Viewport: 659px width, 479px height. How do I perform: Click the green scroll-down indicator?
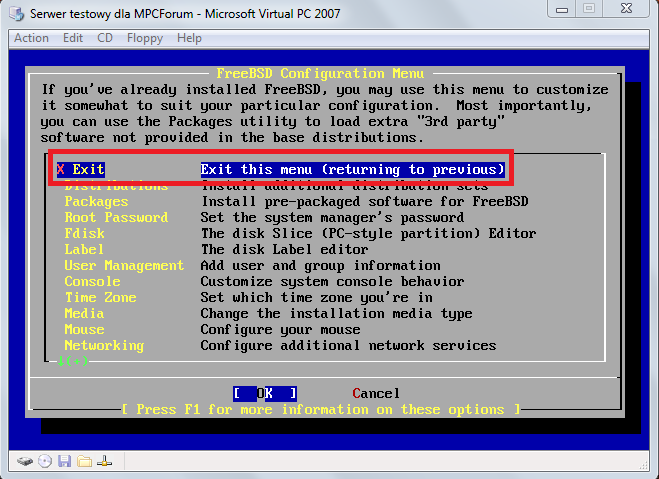tap(73, 361)
